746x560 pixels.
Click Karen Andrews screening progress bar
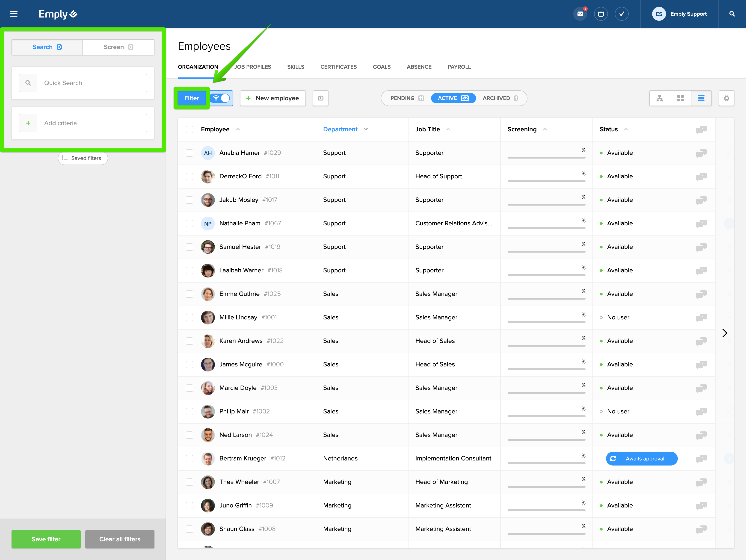pos(546,345)
